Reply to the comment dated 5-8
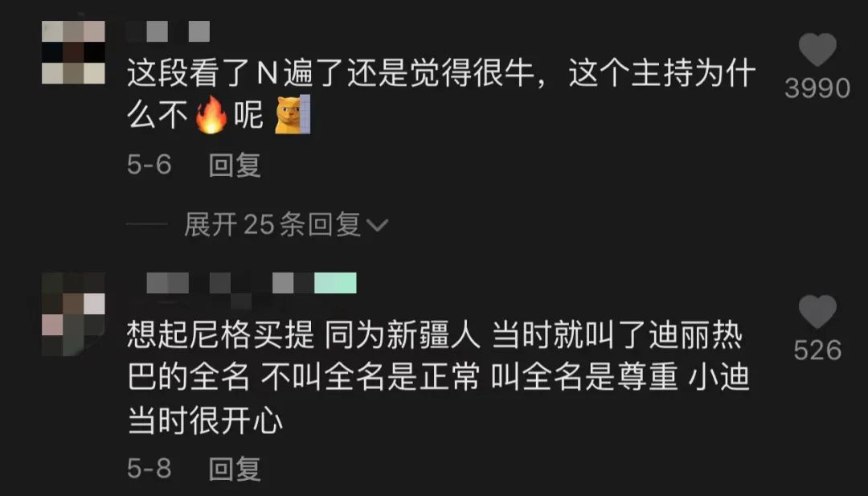The image size is (868, 496). (235, 469)
